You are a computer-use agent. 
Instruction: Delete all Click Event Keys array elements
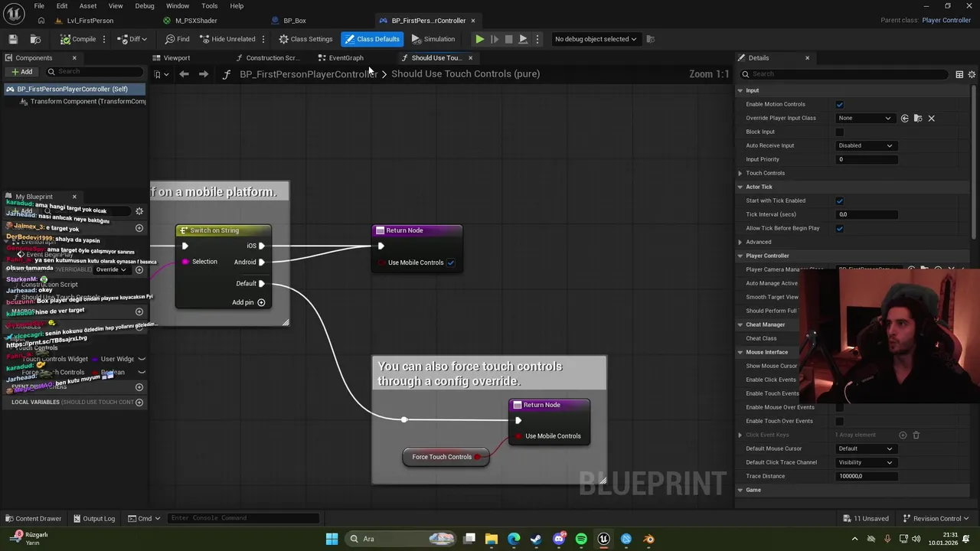coord(916,435)
